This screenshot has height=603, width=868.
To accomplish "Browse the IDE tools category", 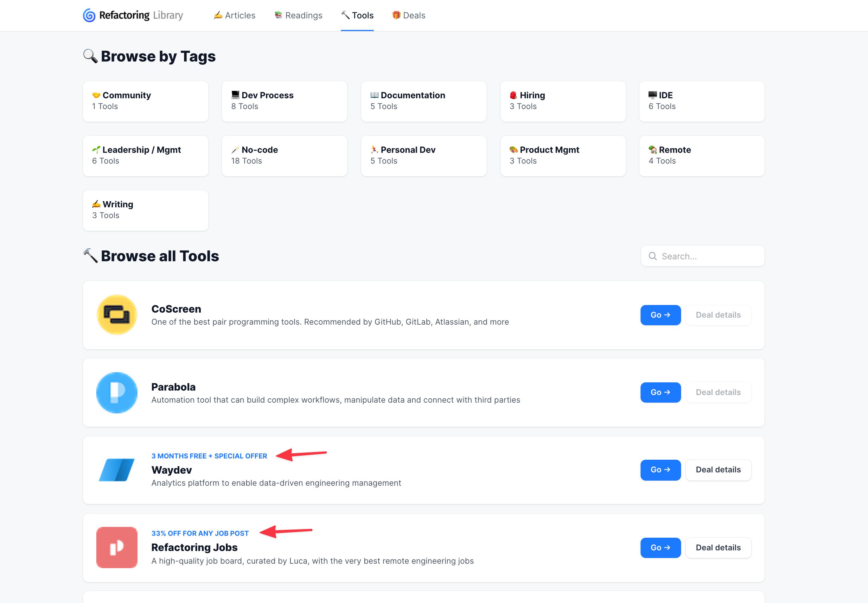I will [x=701, y=101].
